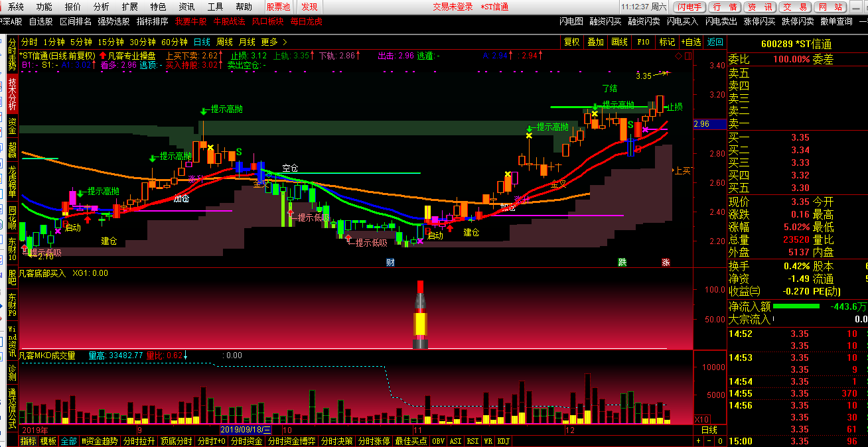Click the 网站 button at top right

click(830, 7)
